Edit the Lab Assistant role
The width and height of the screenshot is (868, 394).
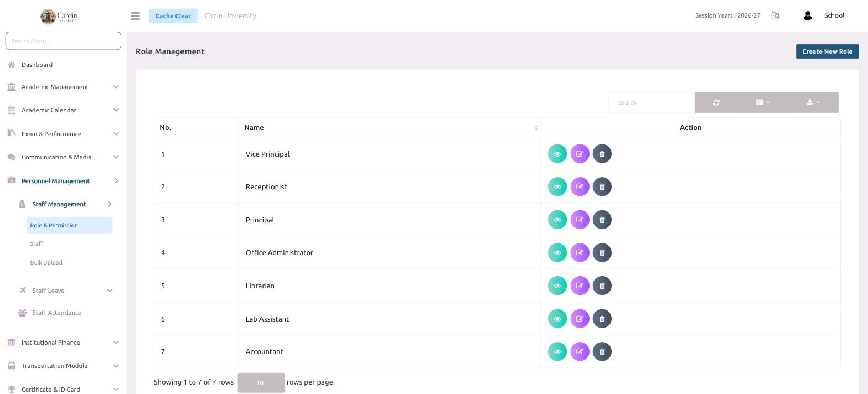pos(580,319)
